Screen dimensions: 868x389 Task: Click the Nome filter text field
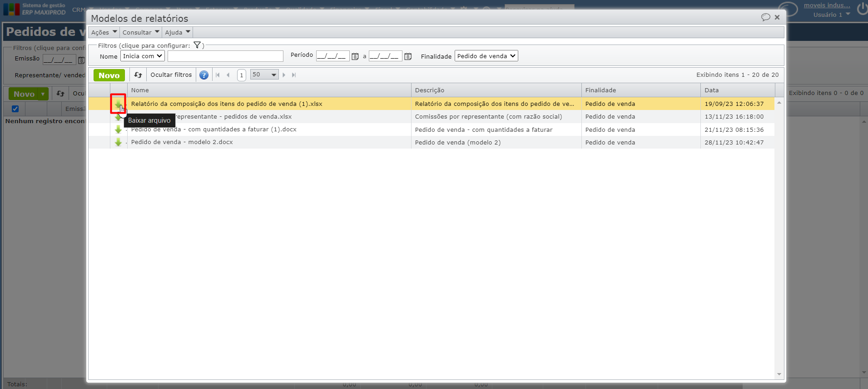[x=225, y=56]
